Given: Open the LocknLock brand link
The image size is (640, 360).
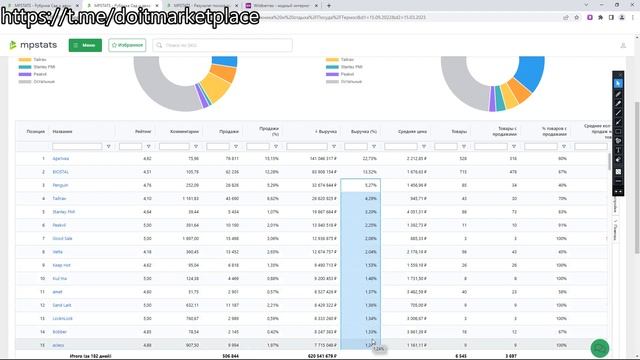Looking at the screenshot, I should pos(62,318).
